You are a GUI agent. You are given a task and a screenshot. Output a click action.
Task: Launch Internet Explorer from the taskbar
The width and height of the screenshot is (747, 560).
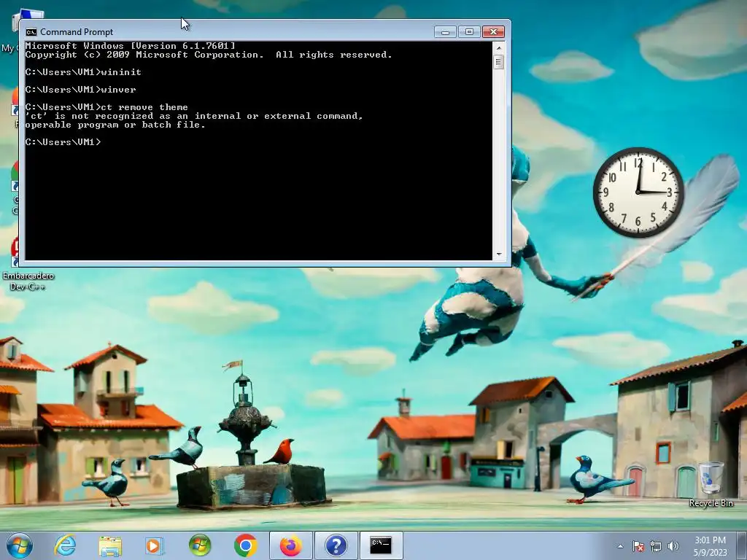[65, 545]
